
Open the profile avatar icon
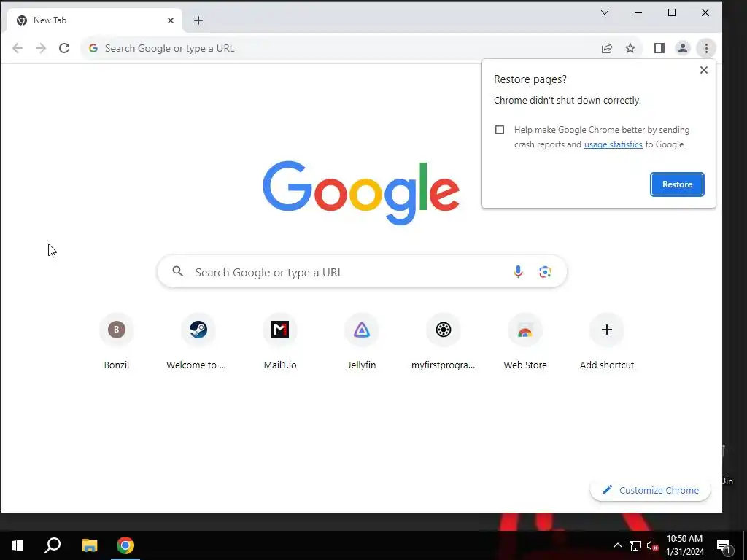coord(683,48)
